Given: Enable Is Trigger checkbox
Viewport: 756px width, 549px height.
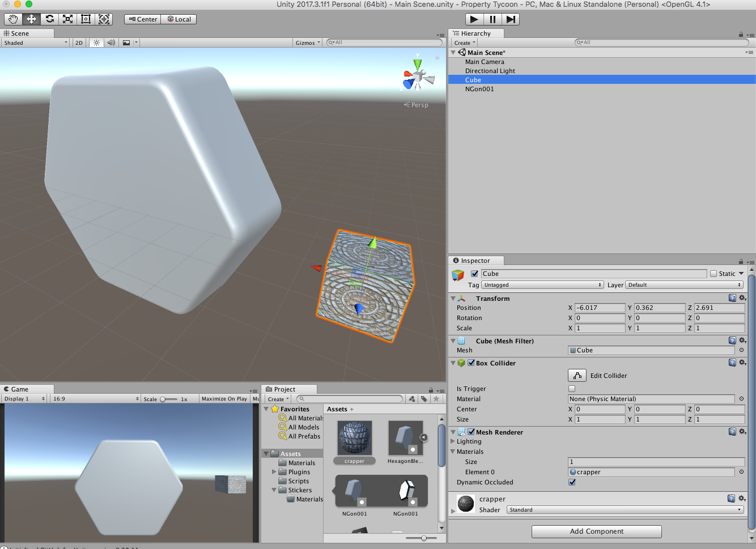Looking at the screenshot, I should pyautogui.click(x=572, y=389).
